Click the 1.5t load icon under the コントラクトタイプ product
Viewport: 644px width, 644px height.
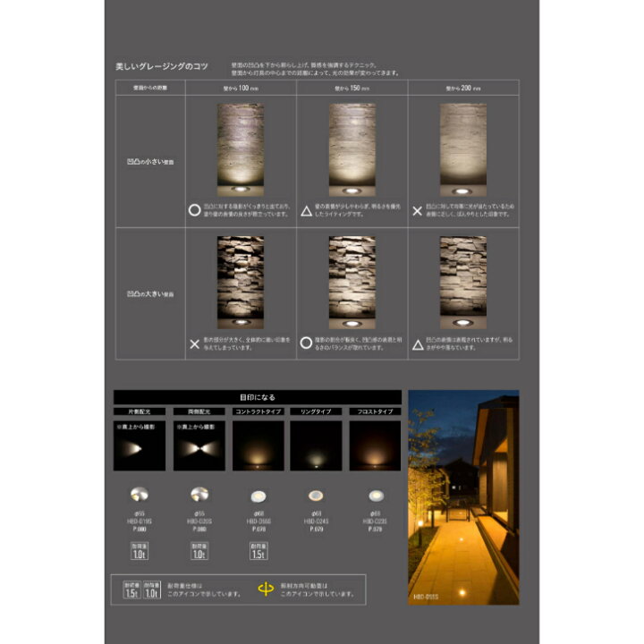[258, 551]
